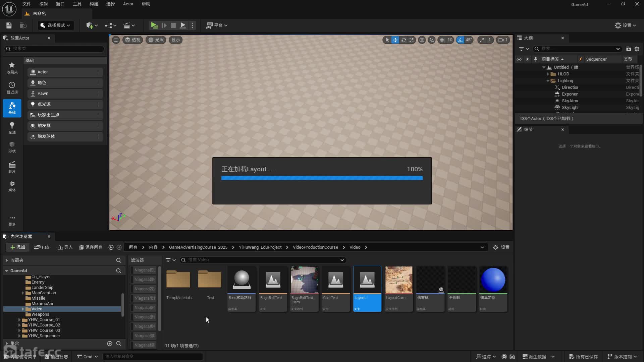Click the blue 道具定位 material sphere thumbnail
This screenshot has width=644, height=362.
pyautogui.click(x=493, y=280)
